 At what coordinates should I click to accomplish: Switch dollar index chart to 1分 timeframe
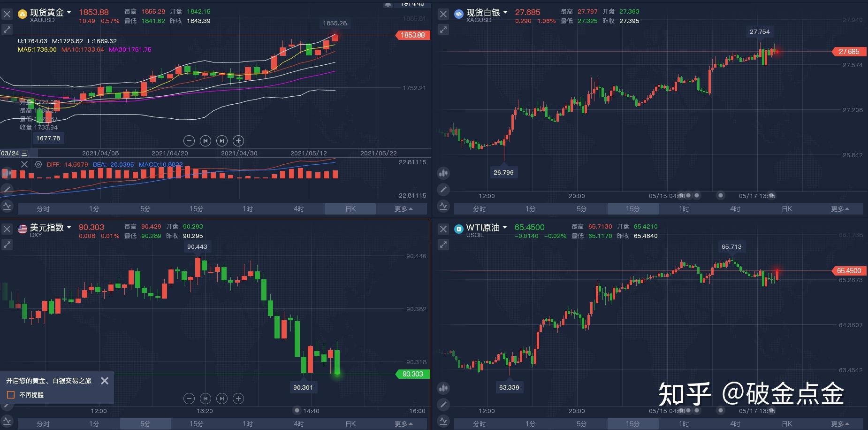point(94,424)
